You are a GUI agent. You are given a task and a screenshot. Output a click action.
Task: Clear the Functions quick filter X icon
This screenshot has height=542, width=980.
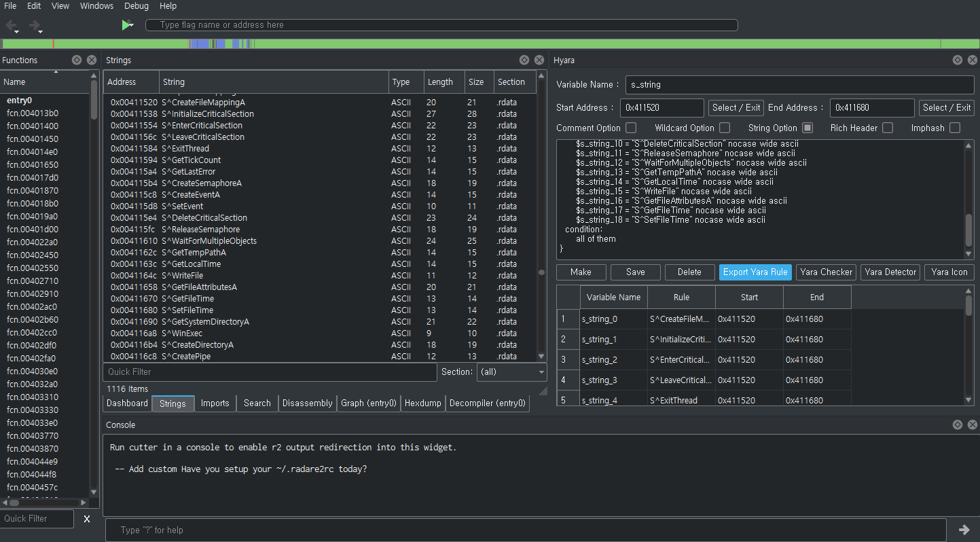point(86,519)
